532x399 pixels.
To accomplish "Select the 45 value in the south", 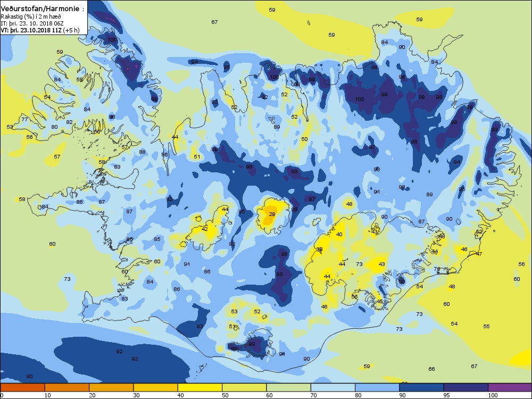I will click(380, 301).
